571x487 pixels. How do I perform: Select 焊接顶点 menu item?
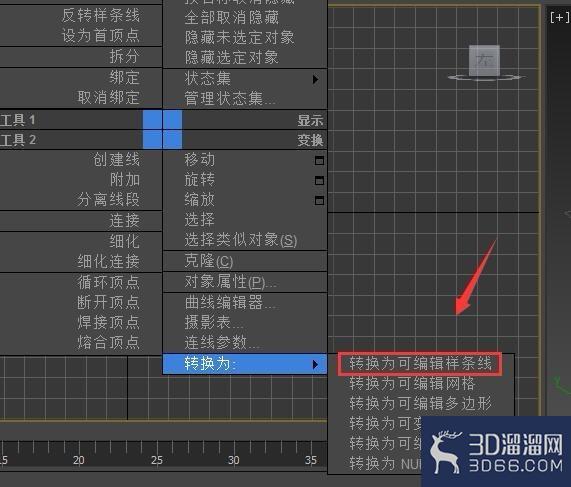[x=109, y=322]
